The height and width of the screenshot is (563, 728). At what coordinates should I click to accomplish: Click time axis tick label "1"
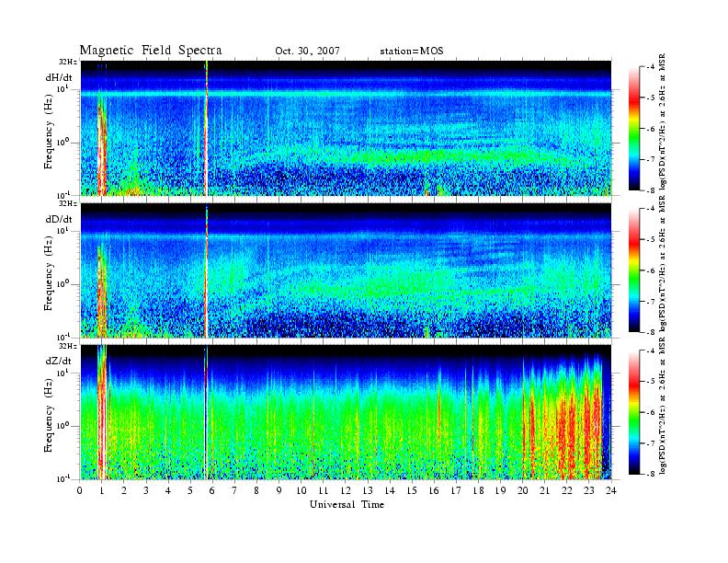[102, 491]
